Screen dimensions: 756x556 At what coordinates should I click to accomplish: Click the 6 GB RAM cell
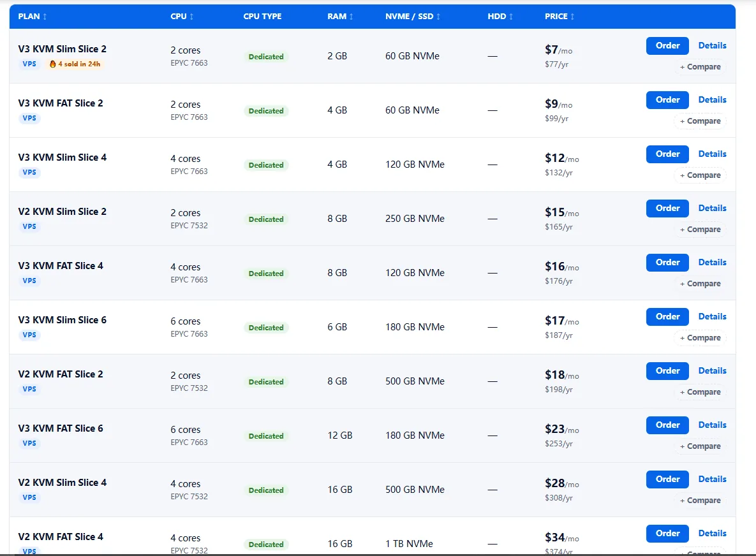tap(337, 327)
